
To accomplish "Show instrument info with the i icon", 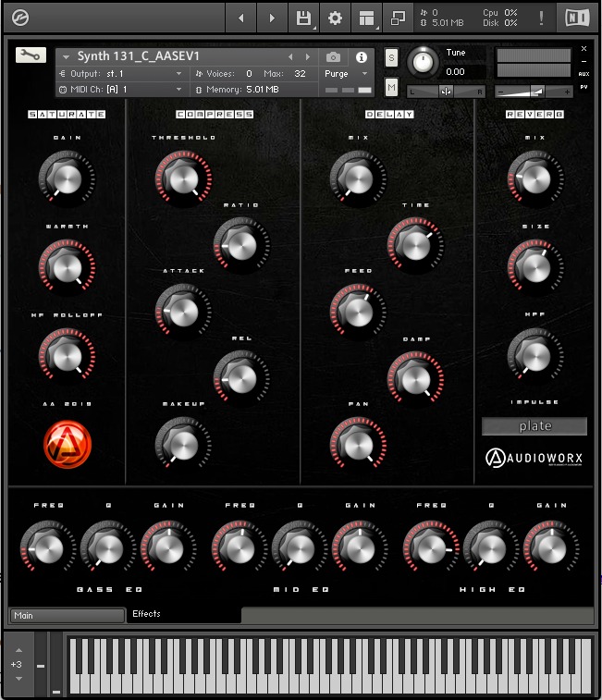I will tap(362, 57).
